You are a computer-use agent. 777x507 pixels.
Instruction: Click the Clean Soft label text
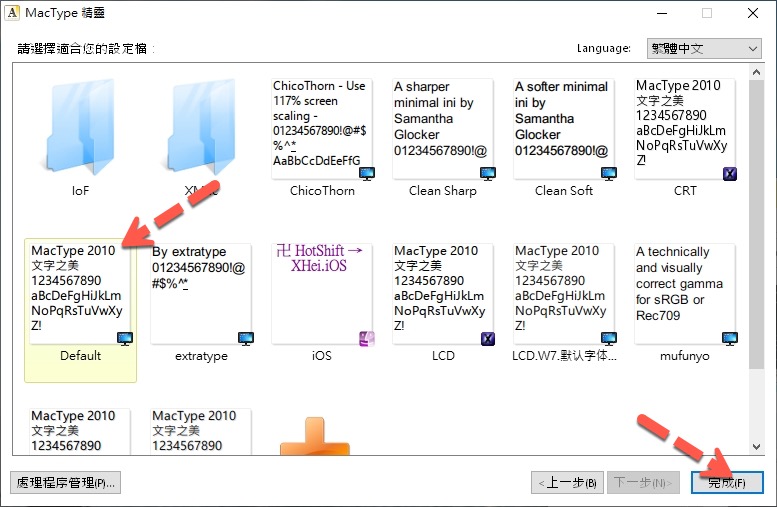[x=564, y=191]
